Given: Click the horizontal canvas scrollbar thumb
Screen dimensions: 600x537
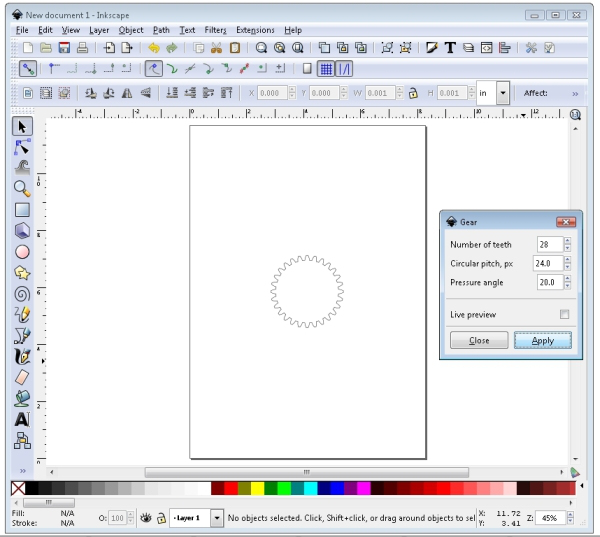Looking at the screenshot, I should coord(307,472).
